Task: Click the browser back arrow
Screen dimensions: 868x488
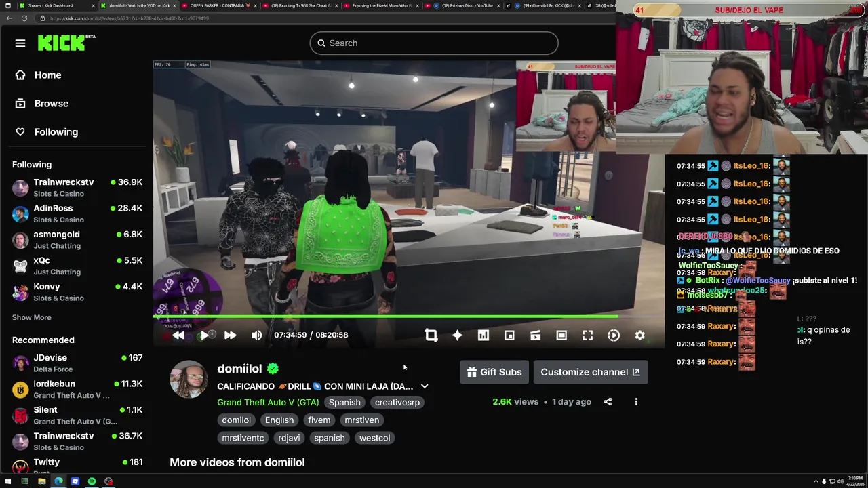Action: pyautogui.click(x=9, y=18)
